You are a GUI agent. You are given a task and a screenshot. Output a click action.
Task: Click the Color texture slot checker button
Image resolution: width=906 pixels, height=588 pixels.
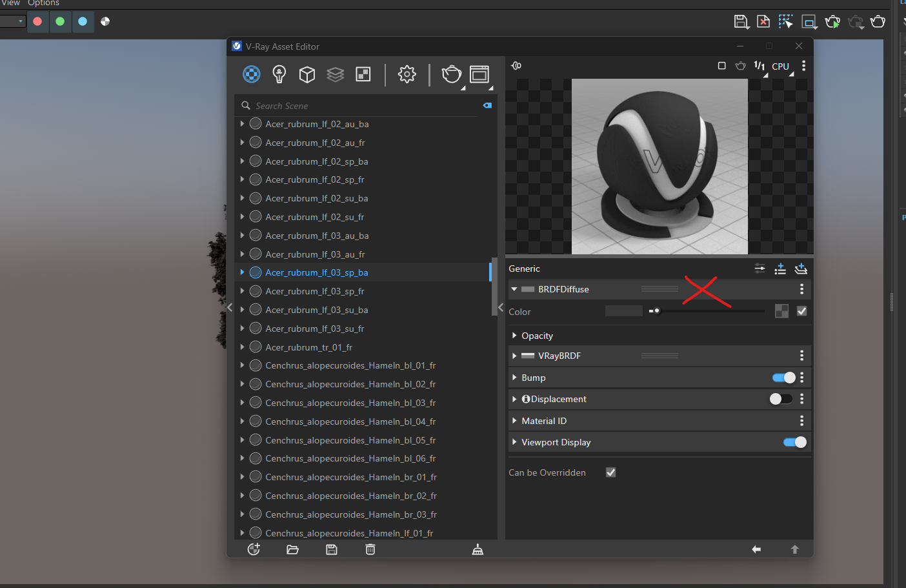781,311
